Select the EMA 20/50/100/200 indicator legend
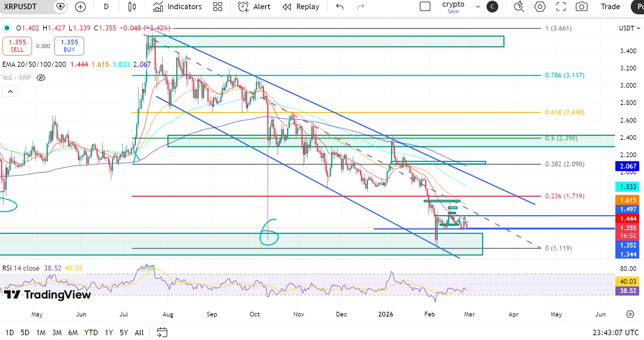The image size is (644, 340). [34, 64]
